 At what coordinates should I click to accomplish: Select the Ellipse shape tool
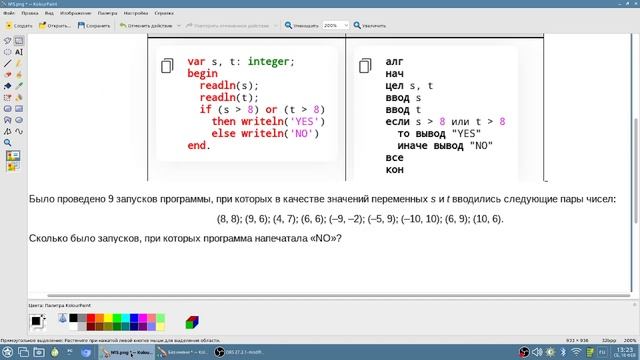19,120
